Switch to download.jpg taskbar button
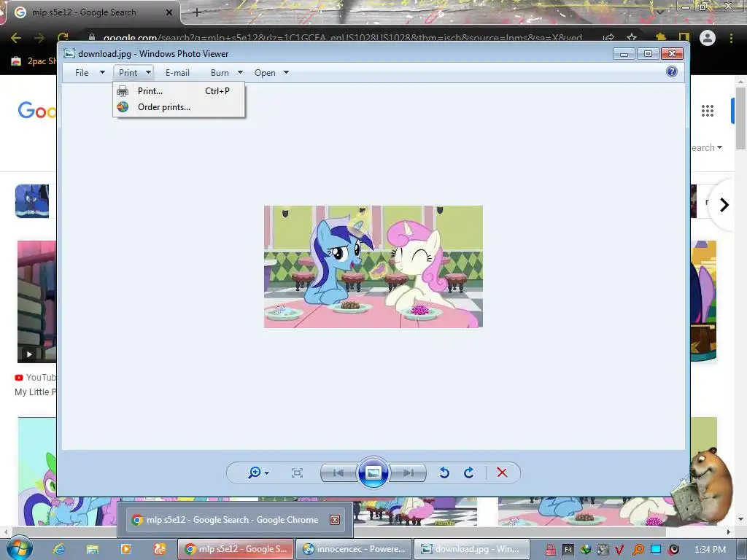The width and height of the screenshot is (747, 560). (472, 549)
